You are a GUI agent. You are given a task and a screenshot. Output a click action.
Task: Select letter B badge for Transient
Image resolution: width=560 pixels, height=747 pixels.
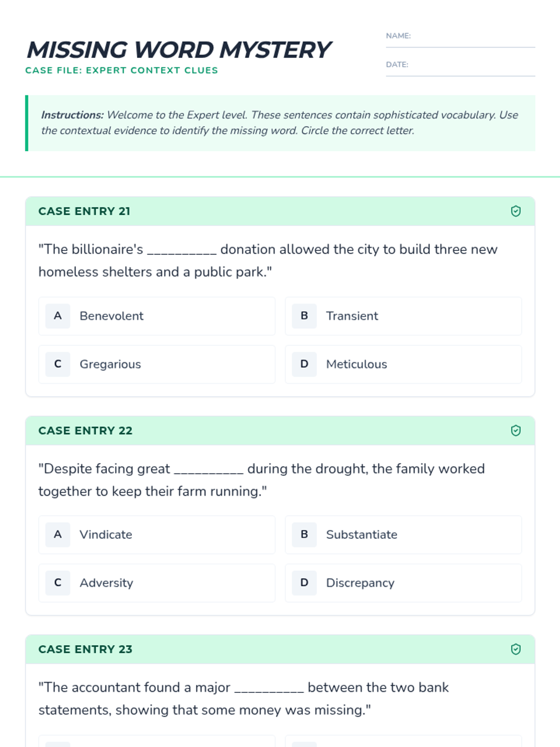pos(304,316)
